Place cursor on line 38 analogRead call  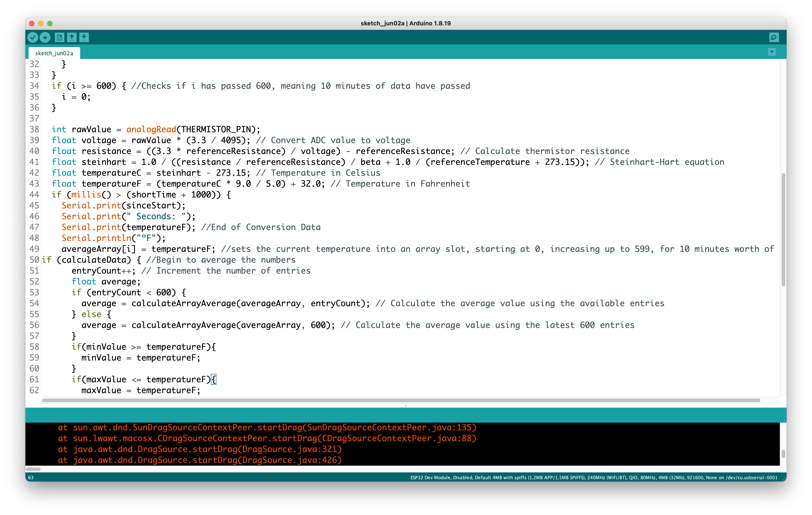click(x=151, y=129)
